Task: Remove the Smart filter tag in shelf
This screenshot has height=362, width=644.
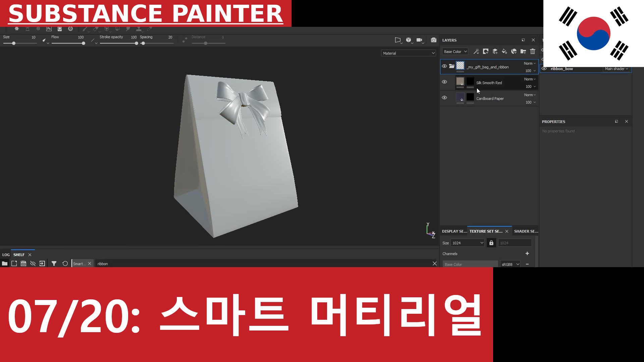Action: coord(90,263)
